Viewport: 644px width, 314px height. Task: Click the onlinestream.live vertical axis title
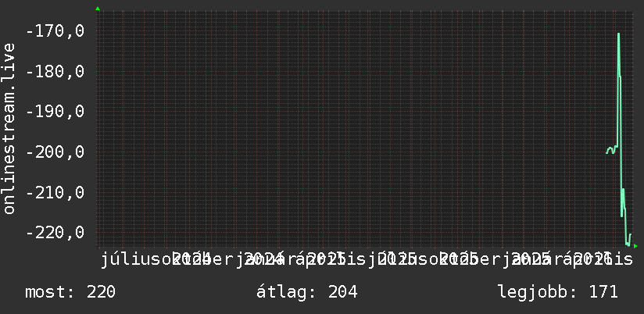9,128
